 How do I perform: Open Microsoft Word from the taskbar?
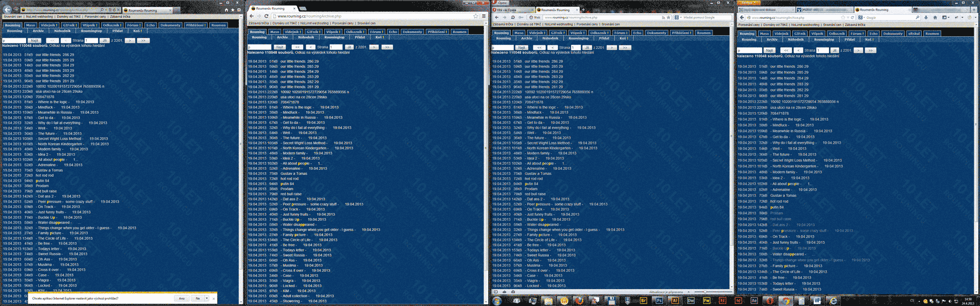point(817,300)
